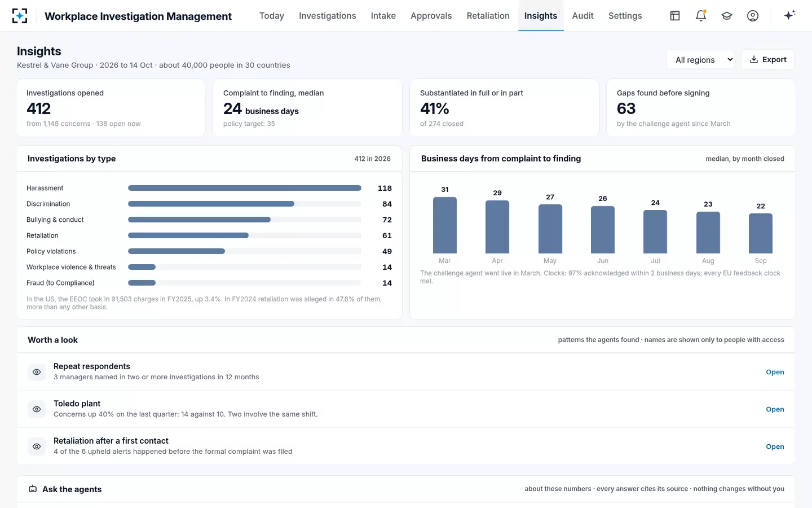Click the robot icon beside Ask the agents
812x508 pixels.
tap(33, 489)
